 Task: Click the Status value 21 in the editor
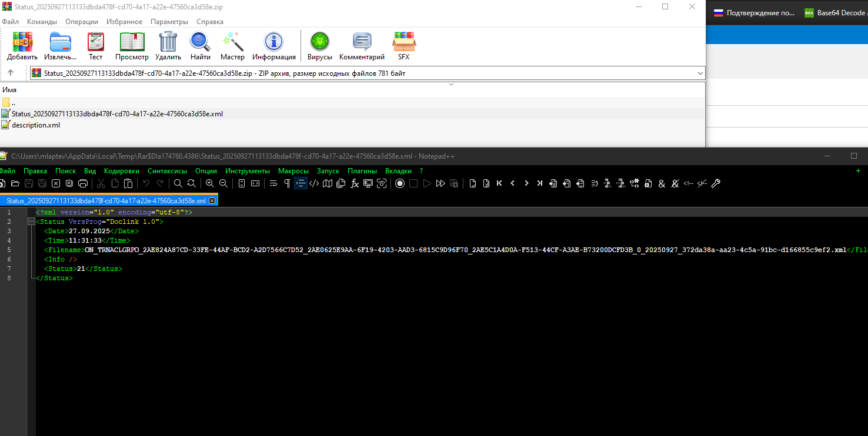click(81, 269)
